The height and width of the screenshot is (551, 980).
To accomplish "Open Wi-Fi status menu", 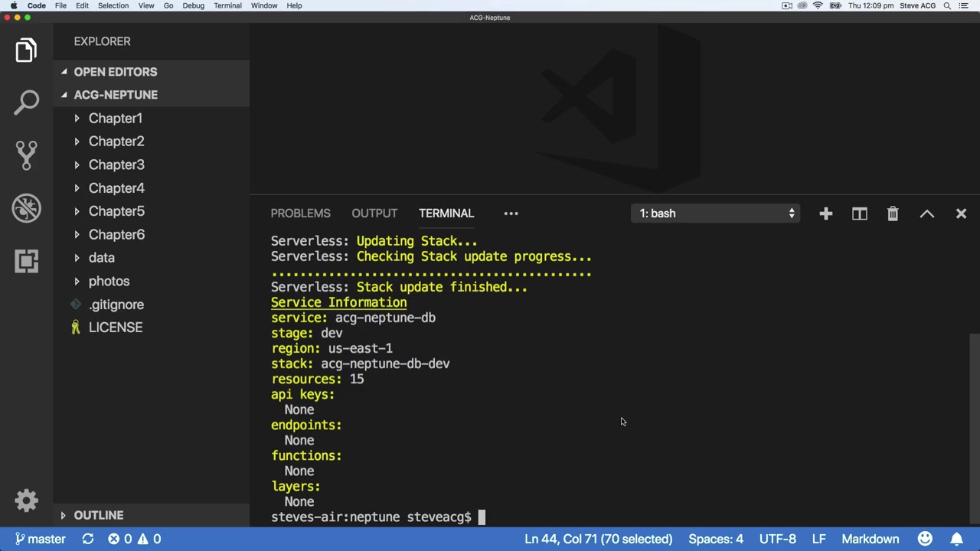I will [818, 5].
